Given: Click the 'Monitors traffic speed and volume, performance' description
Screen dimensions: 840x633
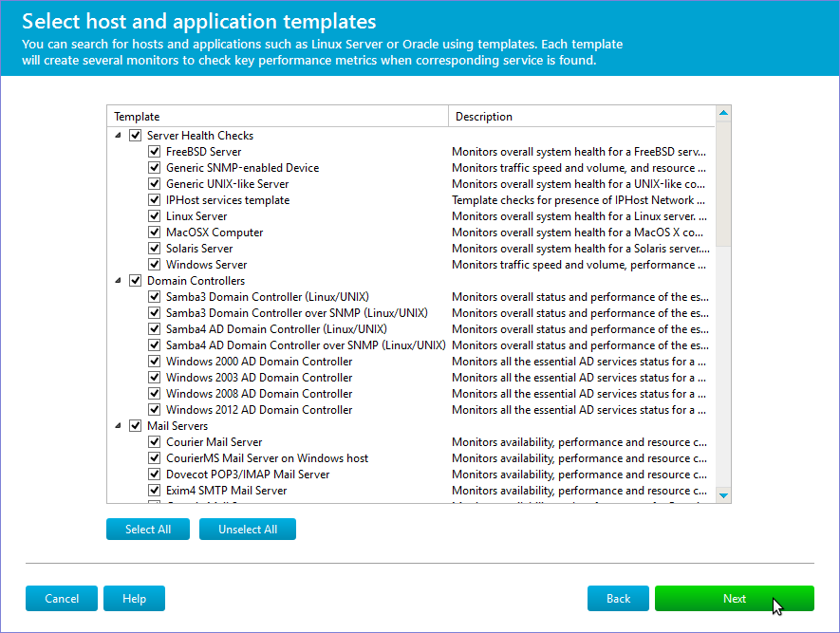Looking at the screenshot, I should pyautogui.click(x=579, y=264).
